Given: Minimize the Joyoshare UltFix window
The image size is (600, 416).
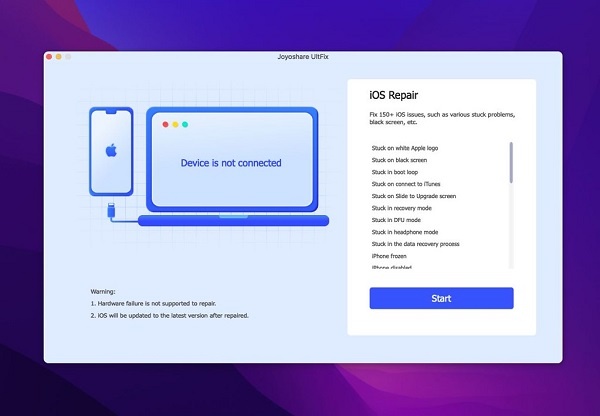Looking at the screenshot, I should tap(59, 57).
